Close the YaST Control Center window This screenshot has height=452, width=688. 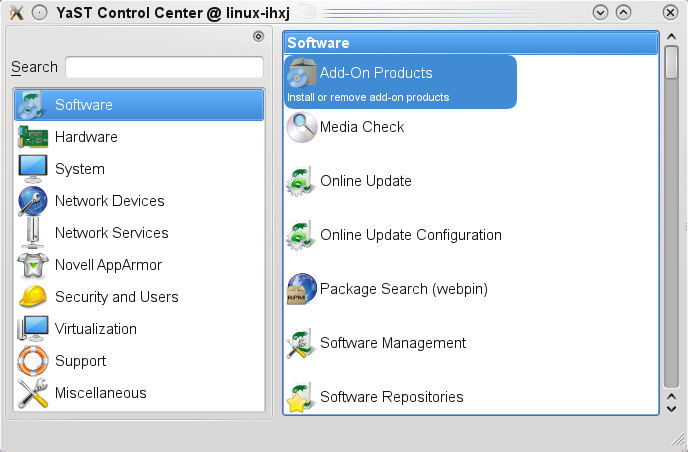coord(670,12)
